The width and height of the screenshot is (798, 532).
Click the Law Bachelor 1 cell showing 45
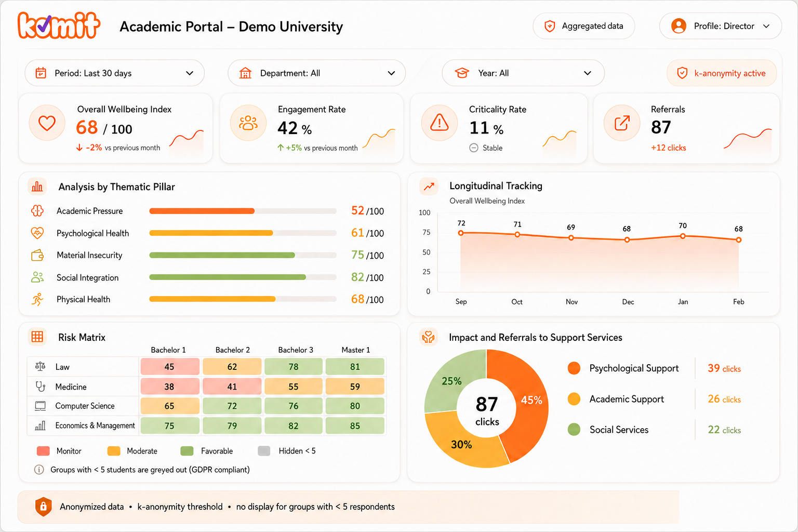point(169,367)
